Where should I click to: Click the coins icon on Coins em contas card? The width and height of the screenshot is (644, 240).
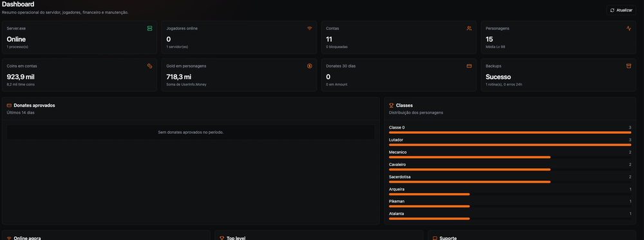[x=149, y=66]
